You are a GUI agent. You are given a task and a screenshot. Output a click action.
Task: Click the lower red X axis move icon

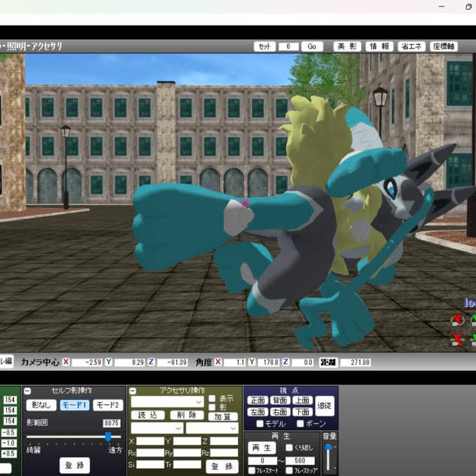(x=458, y=340)
